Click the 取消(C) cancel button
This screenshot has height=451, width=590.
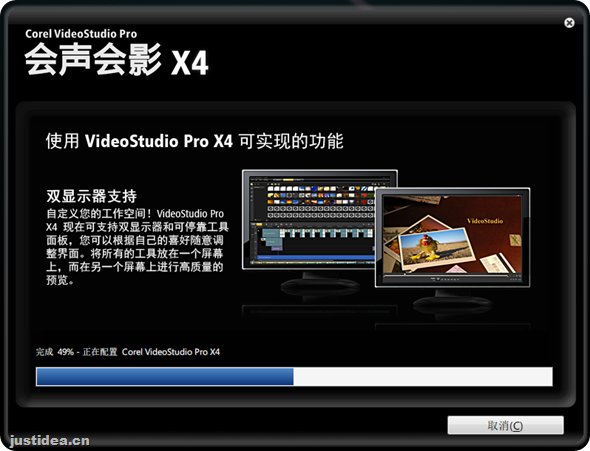505,425
